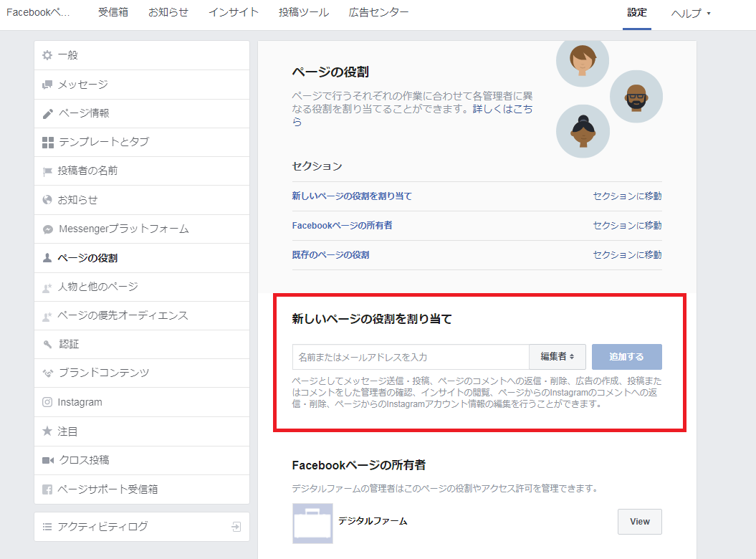Click the 新しいページの役割を割り当て bold heading

(372, 319)
